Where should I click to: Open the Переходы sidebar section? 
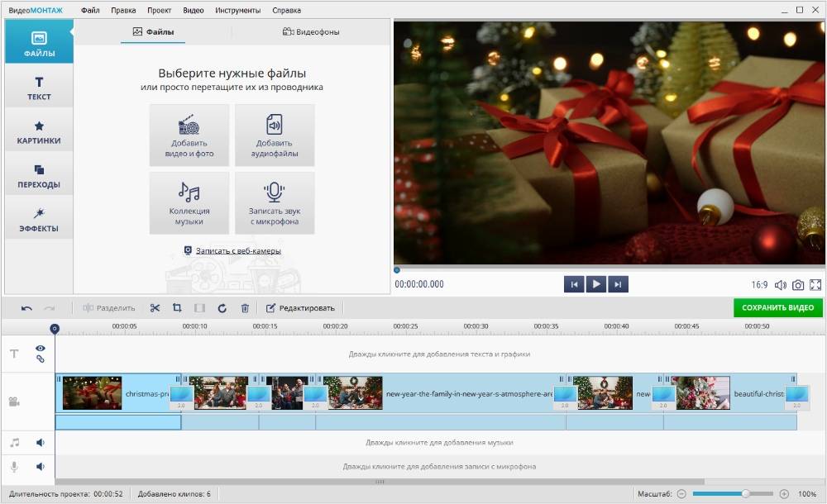click(39, 176)
